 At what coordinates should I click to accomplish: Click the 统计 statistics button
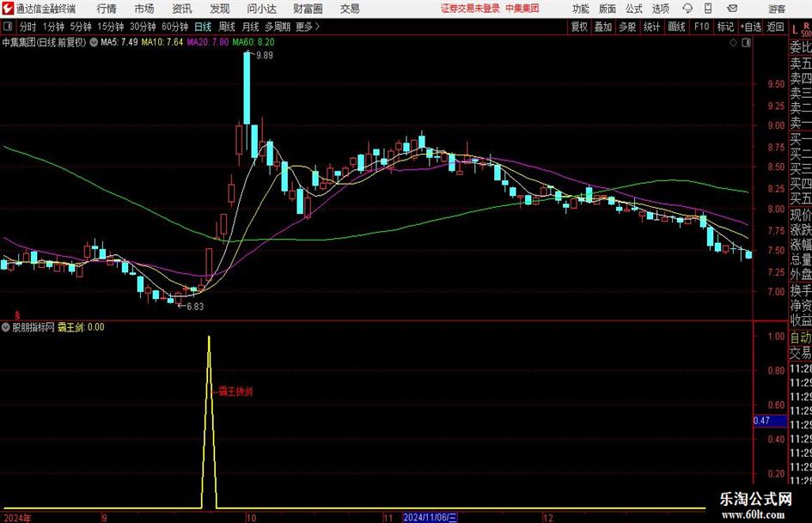coord(651,27)
